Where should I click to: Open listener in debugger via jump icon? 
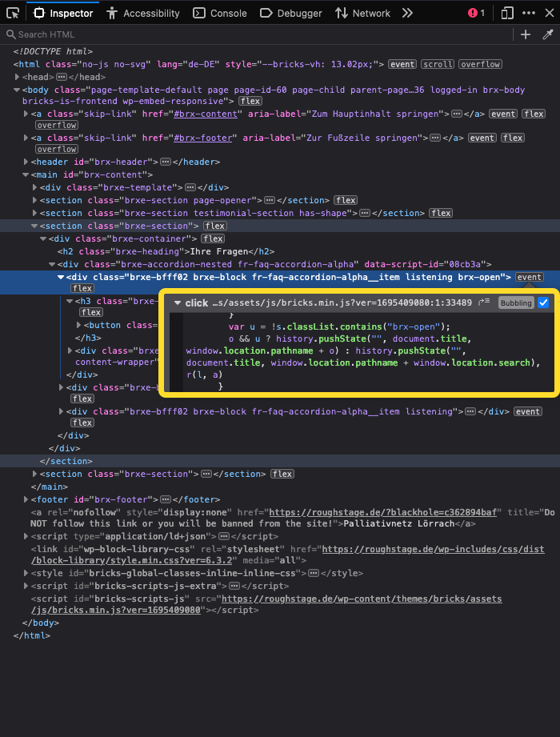484,302
